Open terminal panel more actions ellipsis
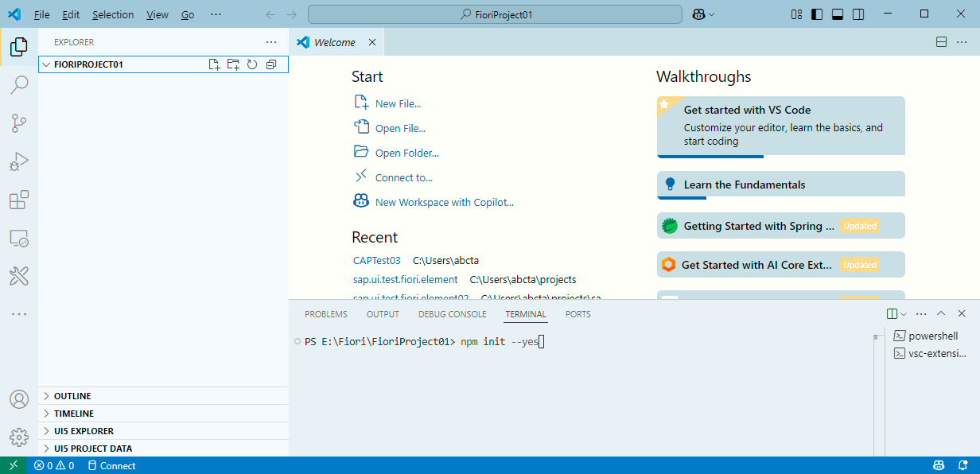 (921, 314)
